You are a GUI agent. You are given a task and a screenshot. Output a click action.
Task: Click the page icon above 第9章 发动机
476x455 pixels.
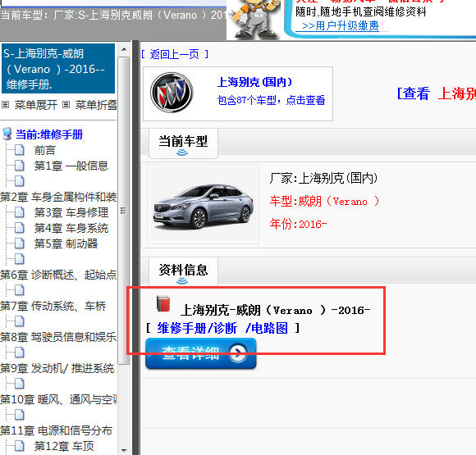tap(20, 353)
